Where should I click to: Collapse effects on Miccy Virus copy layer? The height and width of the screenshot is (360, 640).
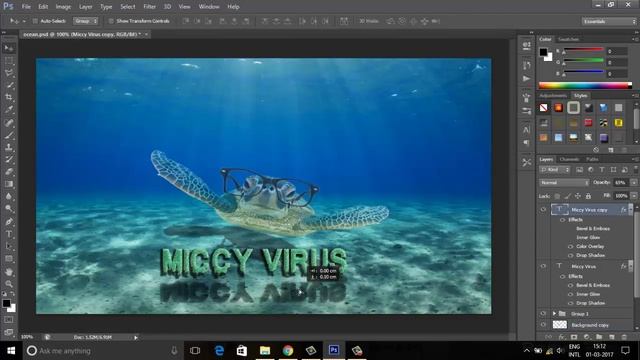point(631,209)
